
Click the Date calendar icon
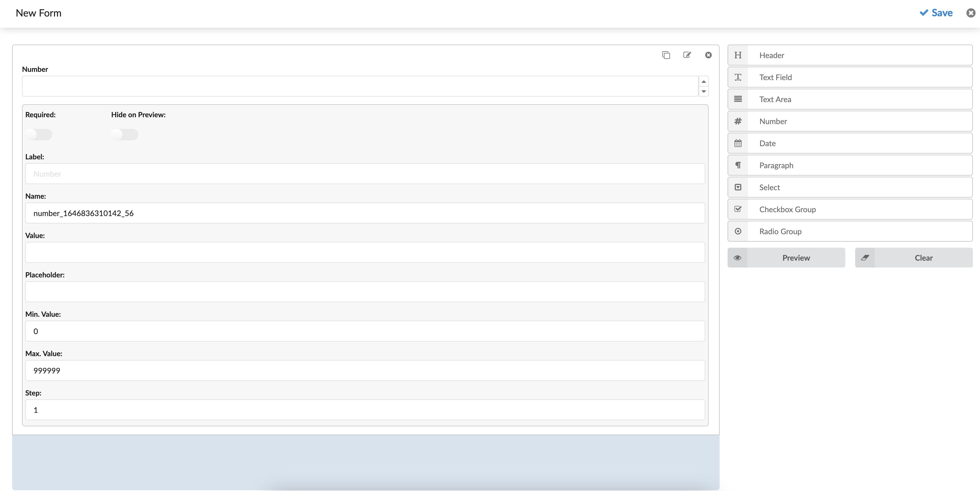pos(738,143)
